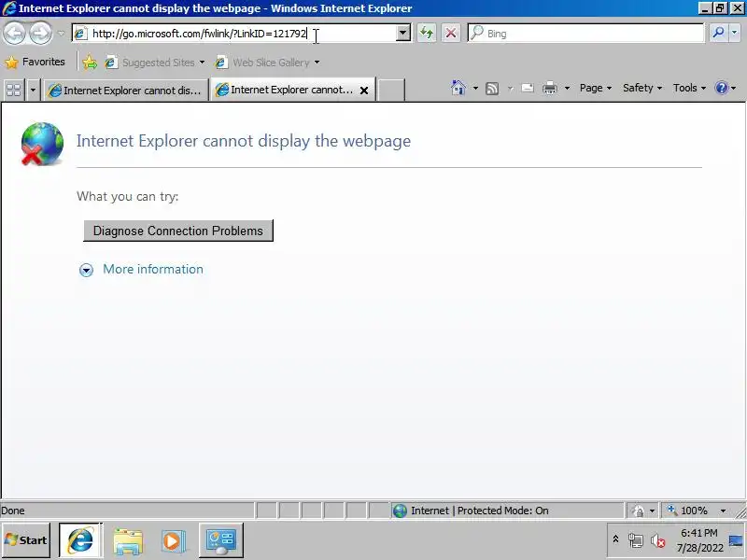Click the Home icon in command bar
This screenshot has width=747, height=560.
458,88
